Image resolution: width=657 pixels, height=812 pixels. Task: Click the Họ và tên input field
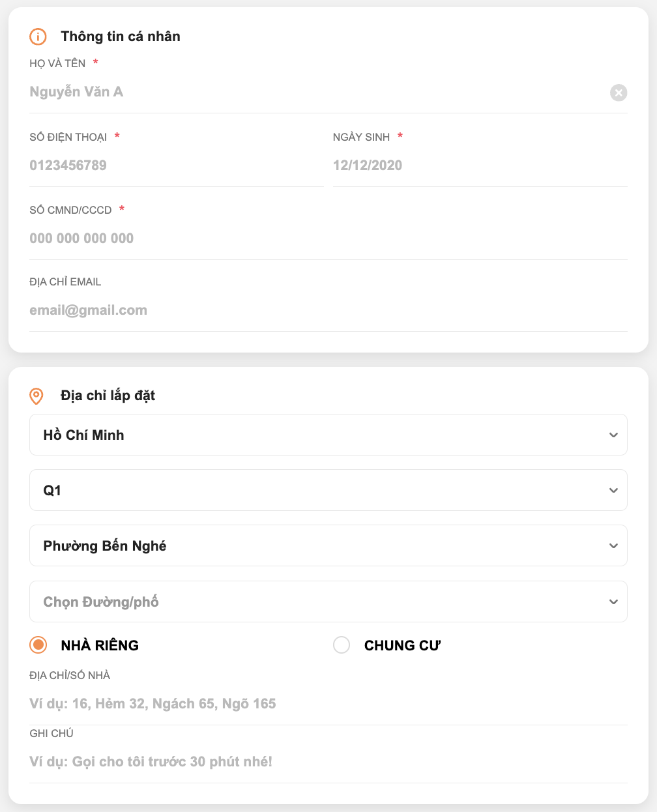pos(313,93)
